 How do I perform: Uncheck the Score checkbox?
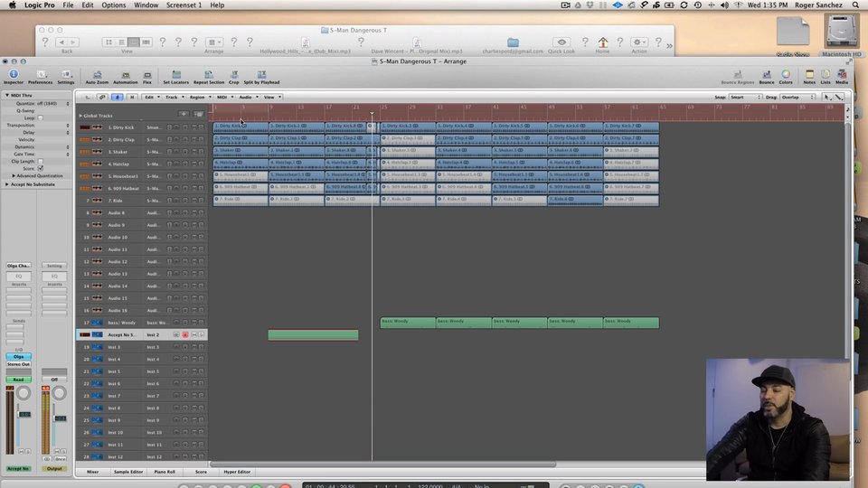40,168
